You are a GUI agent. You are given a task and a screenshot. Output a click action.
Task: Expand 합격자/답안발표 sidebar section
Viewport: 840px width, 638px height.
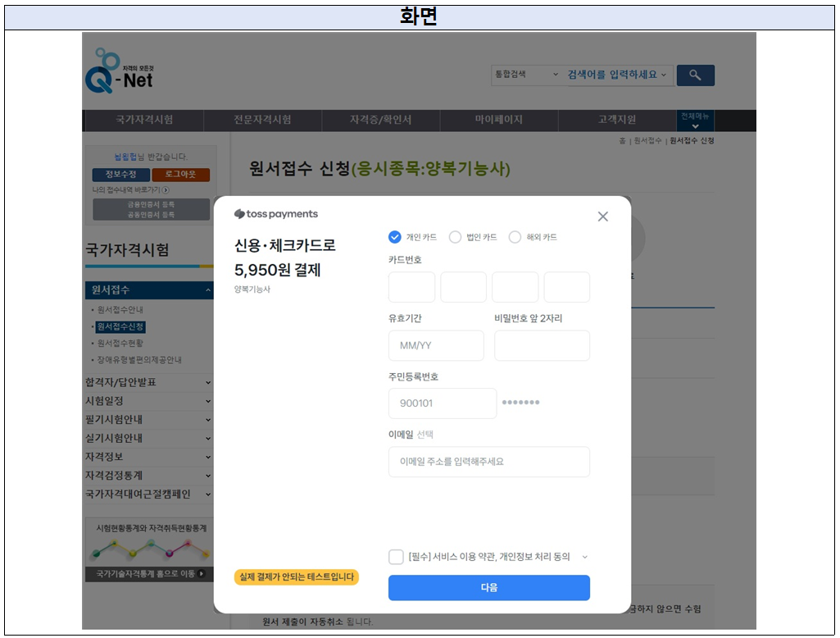(x=208, y=382)
